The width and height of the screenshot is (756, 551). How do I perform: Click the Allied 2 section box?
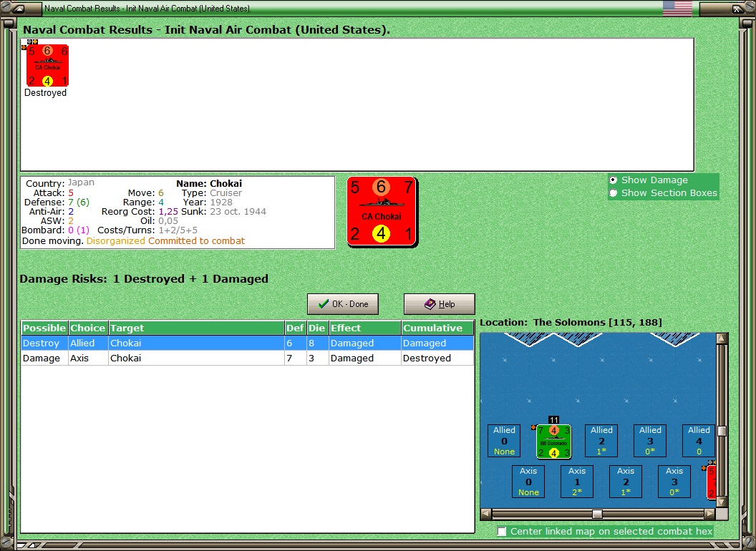[601, 441]
